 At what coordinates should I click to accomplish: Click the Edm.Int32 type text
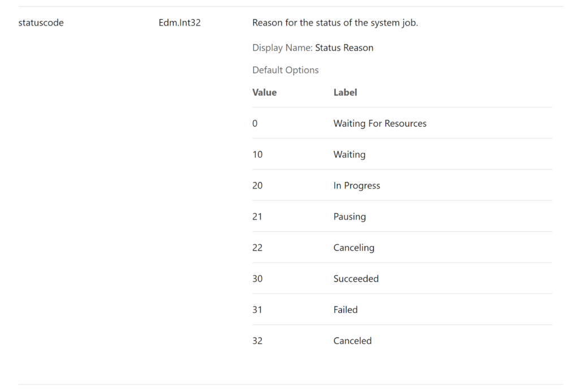[179, 23]
